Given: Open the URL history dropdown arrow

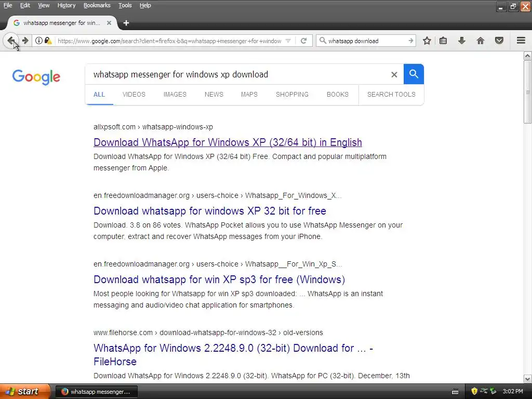Looking at the screenshot, I should [288, 41].
